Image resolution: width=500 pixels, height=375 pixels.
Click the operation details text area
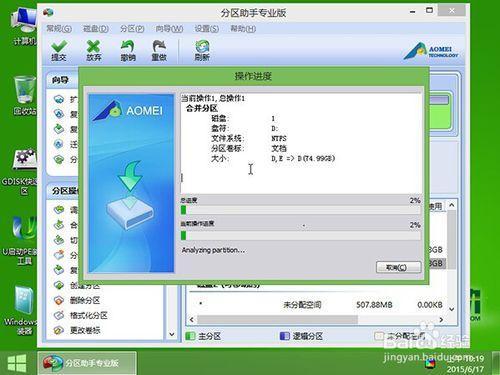coord(300,143)
